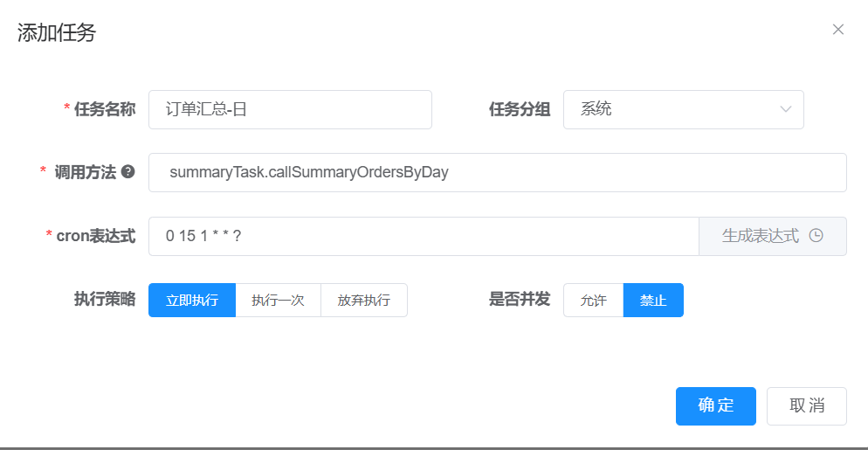Select the 立即执行 execution strategy
The height and width of the screenshot is (450, 868).
pos(192,301)
